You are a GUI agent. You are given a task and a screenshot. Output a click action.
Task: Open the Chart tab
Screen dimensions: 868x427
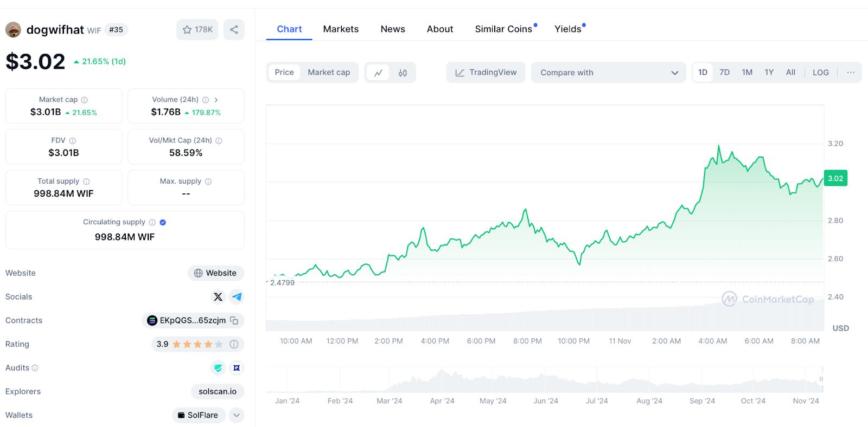pyautogui.click(x=289, y=29)
